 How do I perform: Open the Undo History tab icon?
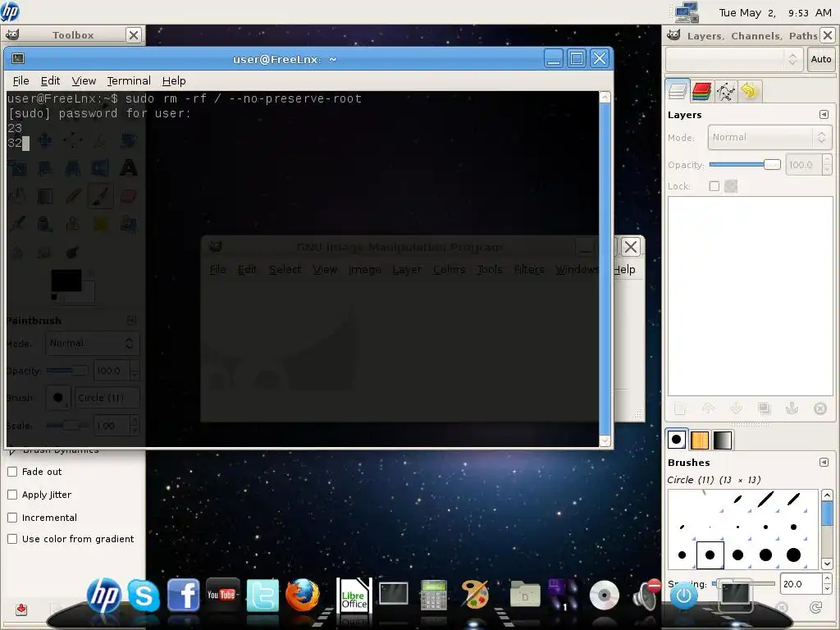[749, 91]
